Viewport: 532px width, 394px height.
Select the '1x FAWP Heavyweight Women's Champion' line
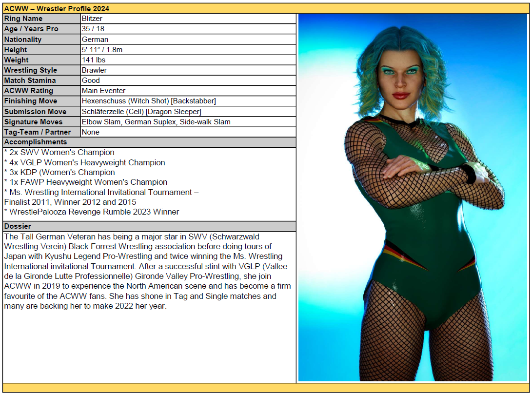click(86, 182)
